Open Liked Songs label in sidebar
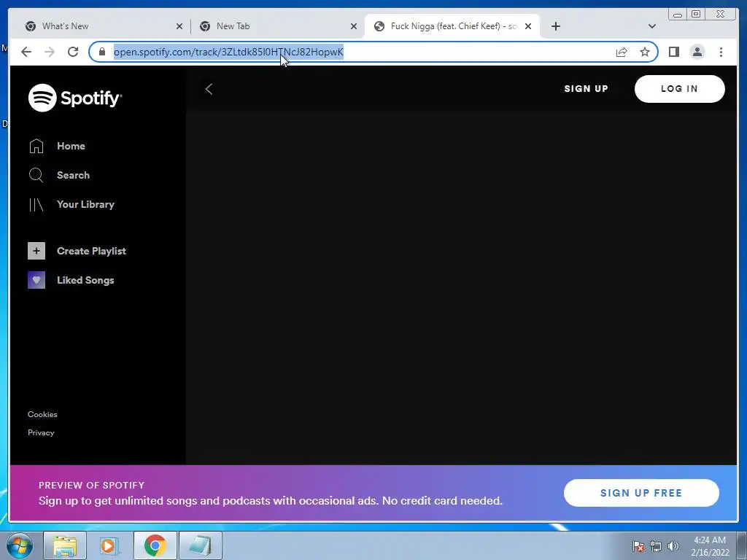This screenshot has width=747, height=560. point(85,280)
